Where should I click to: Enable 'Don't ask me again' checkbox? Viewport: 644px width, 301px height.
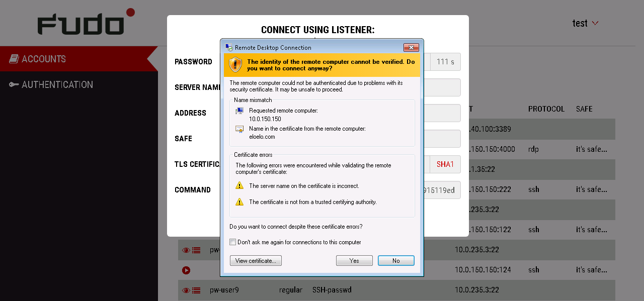(232, 242)
